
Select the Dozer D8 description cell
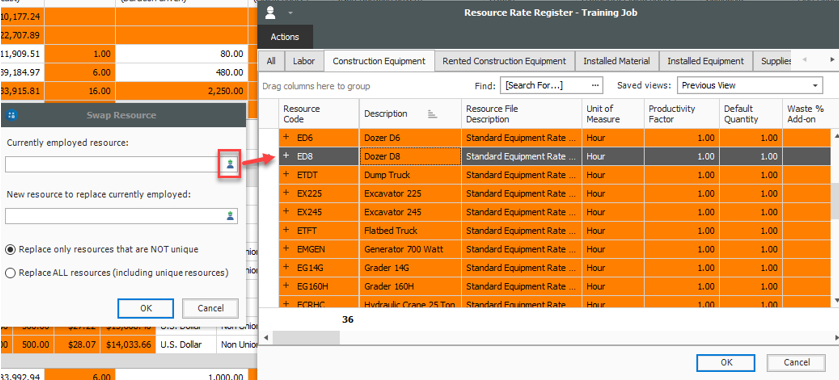[410, 156]
